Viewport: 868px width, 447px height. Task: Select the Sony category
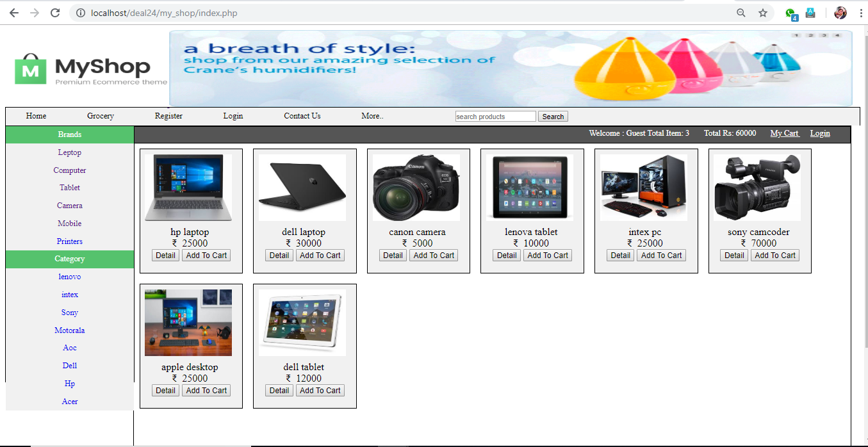(70, 313)
